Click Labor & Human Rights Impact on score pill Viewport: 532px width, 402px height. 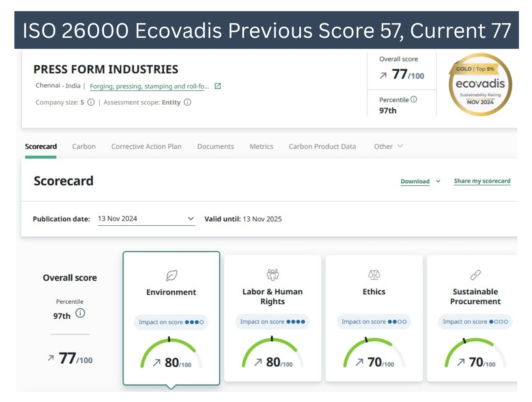pyautogui.click(x=273, y=322)
